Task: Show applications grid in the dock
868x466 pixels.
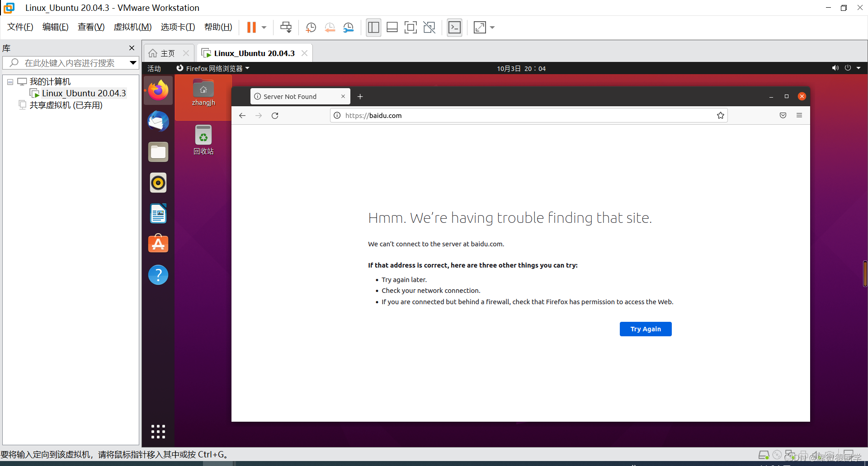Action: [x=158, y=432]
